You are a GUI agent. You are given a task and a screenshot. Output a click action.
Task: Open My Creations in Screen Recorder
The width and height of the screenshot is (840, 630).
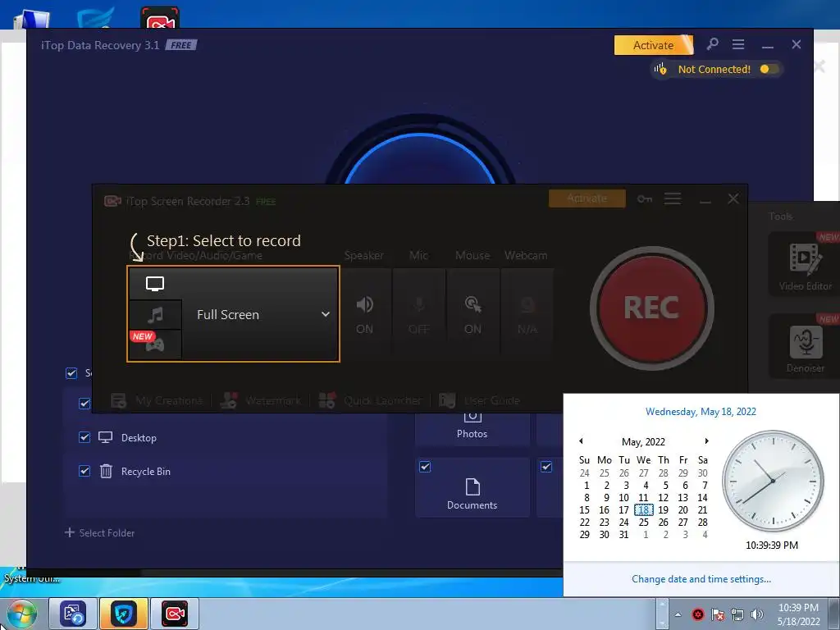point(157,400)
